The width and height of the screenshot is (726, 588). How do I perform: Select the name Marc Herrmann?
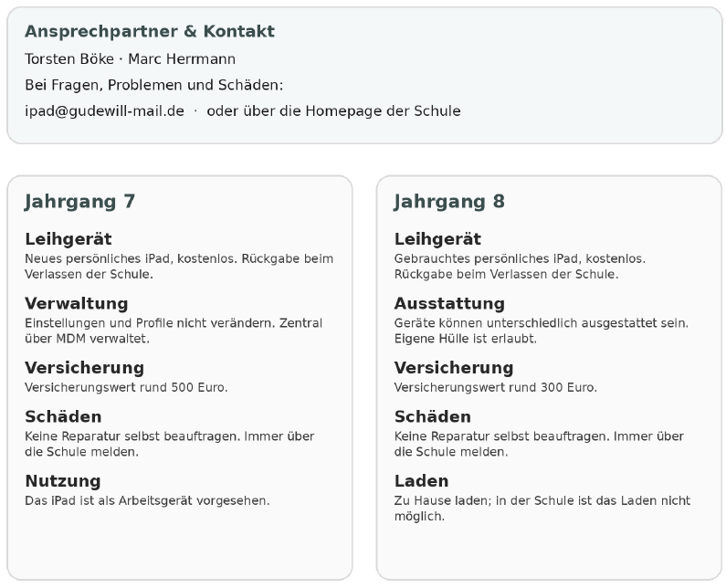click(x=182, y=59)
